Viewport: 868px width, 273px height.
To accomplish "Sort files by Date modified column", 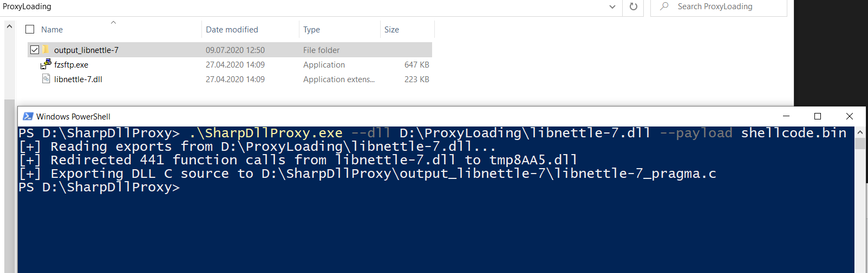I will (x=232, y=30).
